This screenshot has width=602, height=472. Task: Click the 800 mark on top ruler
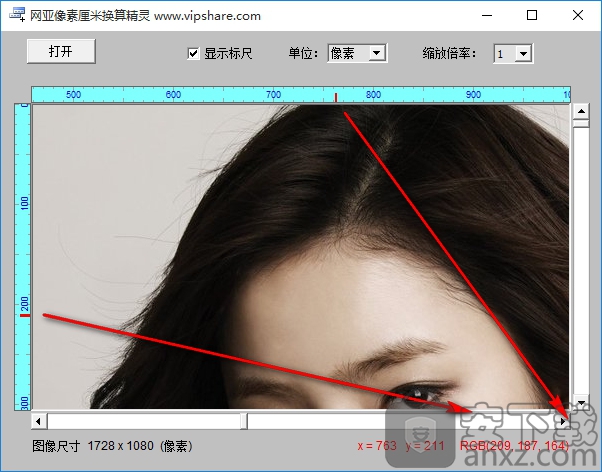click(373, 94)
